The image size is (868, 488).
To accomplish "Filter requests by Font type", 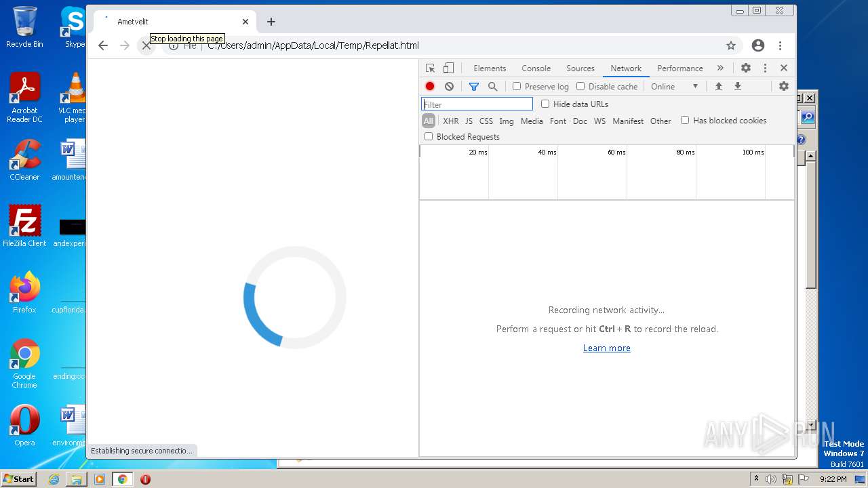I will [558, 121].
